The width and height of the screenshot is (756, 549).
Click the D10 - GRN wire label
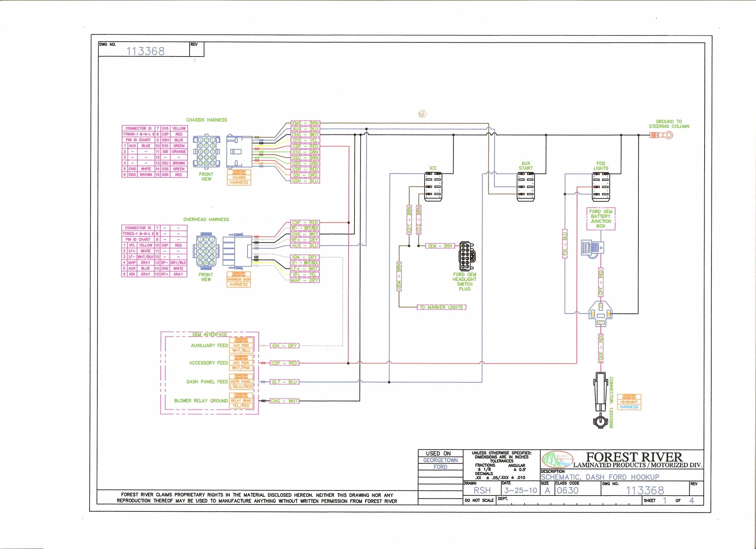(x=305, y=152)
